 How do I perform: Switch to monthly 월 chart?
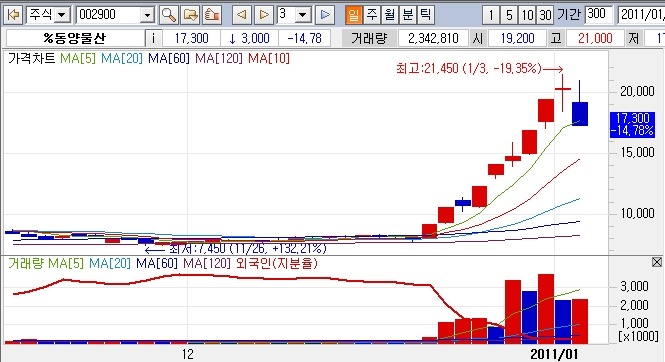(x=389, y=15)
